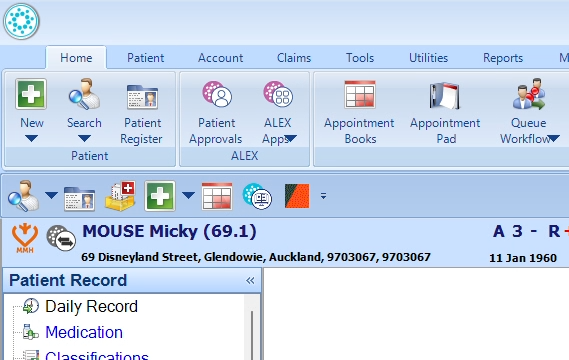
Task: Click the Search patient icon in ribbon
Action: (84, 94)
